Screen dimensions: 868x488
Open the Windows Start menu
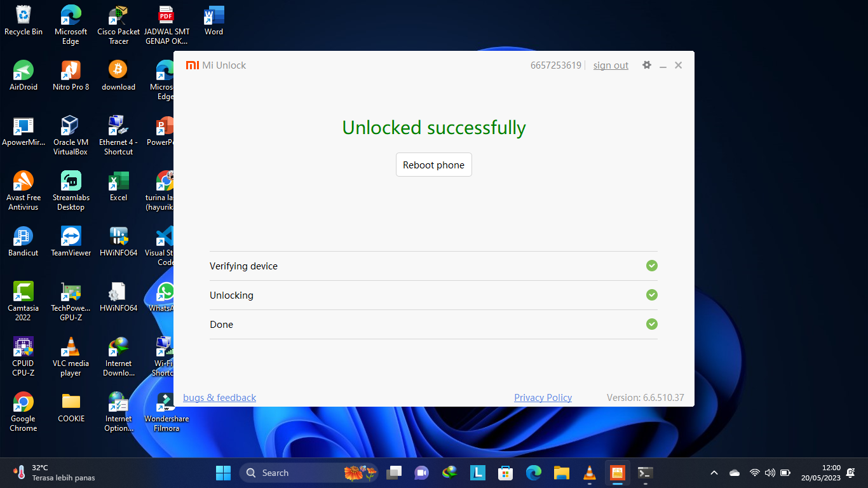coord(223,473)
